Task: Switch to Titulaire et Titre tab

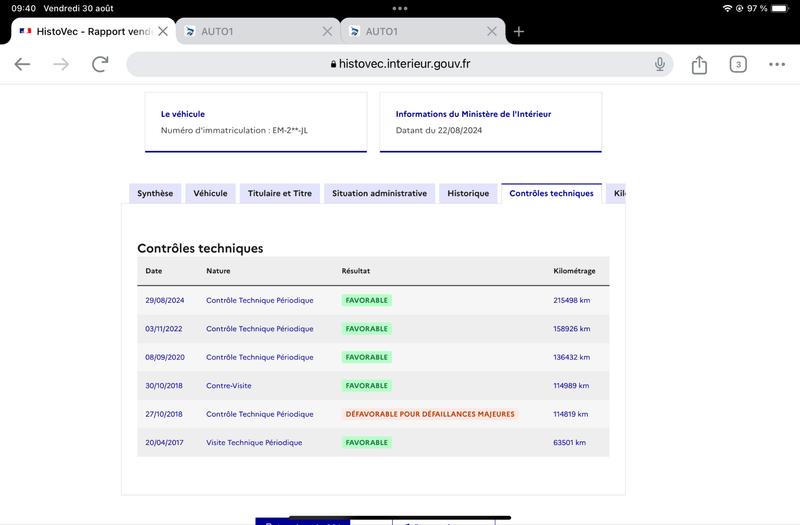Action: (280, 193)
